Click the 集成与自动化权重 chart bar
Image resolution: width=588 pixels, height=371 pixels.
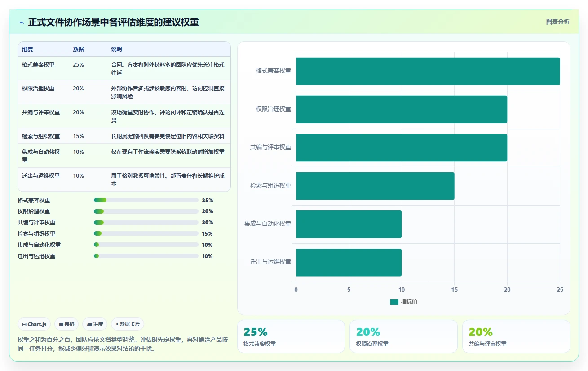[x=349, y=224]
